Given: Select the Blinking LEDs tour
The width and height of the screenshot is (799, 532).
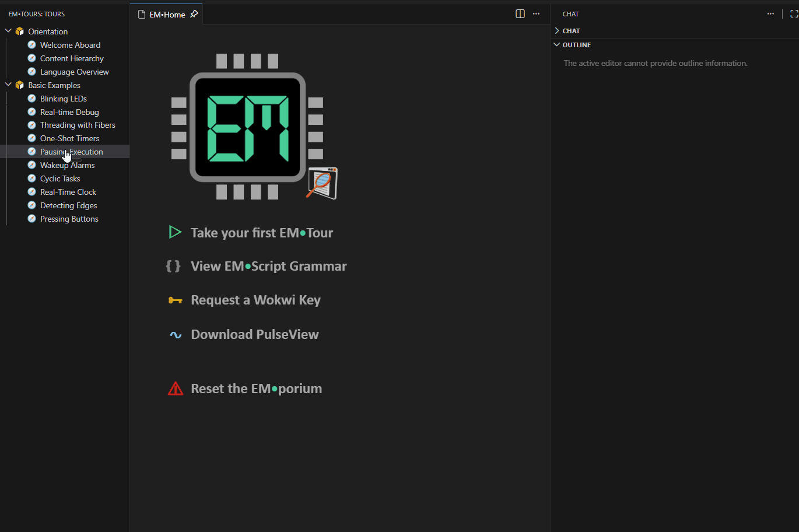Looking at the screenshot, I should coord(63,99).
